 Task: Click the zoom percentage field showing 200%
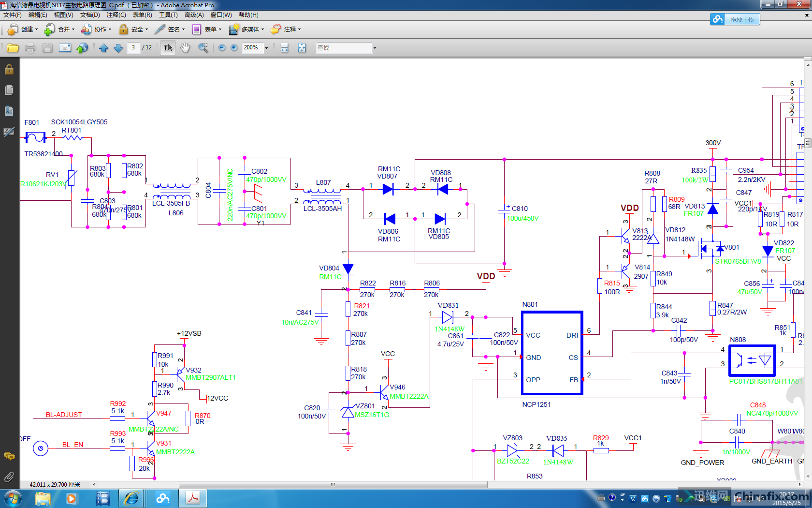[x=252, y=47]
